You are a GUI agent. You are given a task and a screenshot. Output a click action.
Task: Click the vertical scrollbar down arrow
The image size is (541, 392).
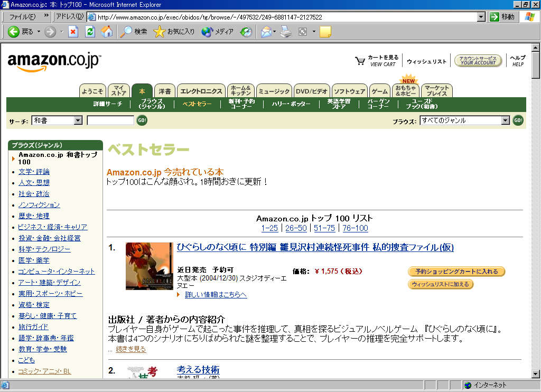pos(536,374)
